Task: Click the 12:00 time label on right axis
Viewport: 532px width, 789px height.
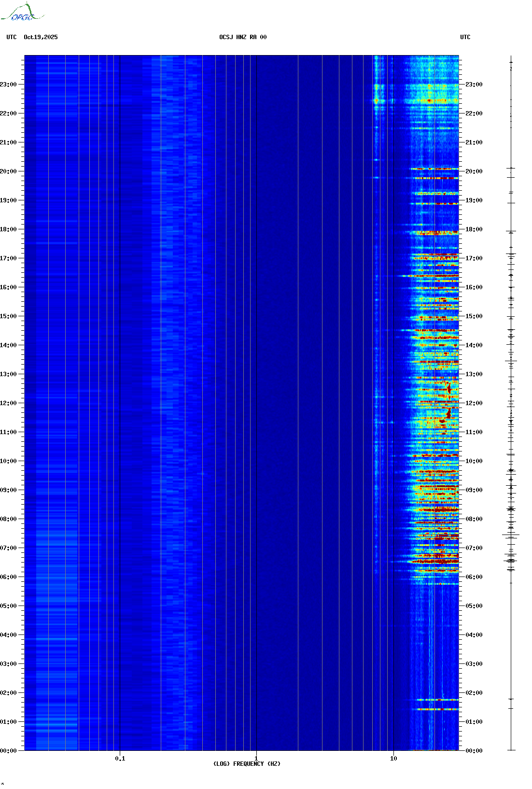Action: (x=474, y=403)
